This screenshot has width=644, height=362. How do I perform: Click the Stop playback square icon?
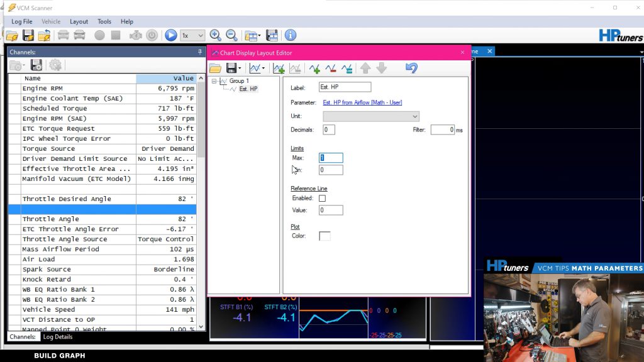click(x=116, y=35)
